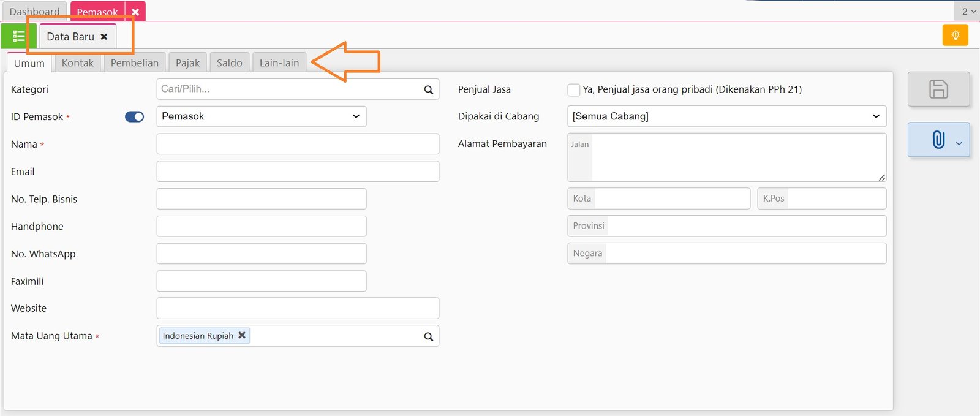This screenshot has width=980, height=416.
Task: Go to the Dashboard tab
Action: [x=34, y=12]
